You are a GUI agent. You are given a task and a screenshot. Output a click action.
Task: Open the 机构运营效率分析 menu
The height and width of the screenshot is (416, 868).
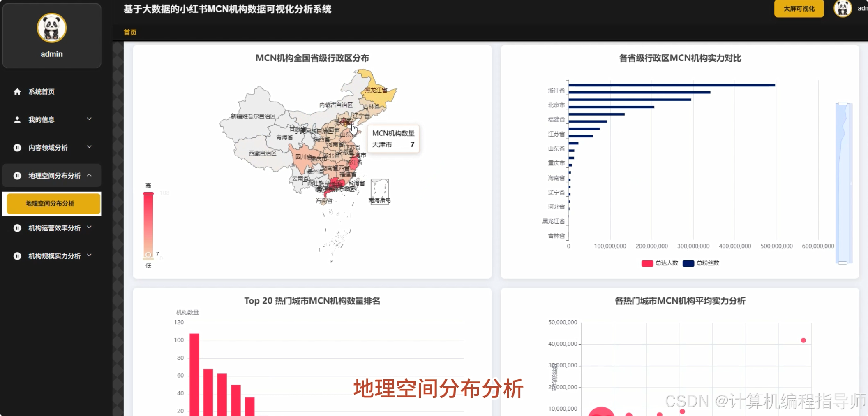[52, 228]
